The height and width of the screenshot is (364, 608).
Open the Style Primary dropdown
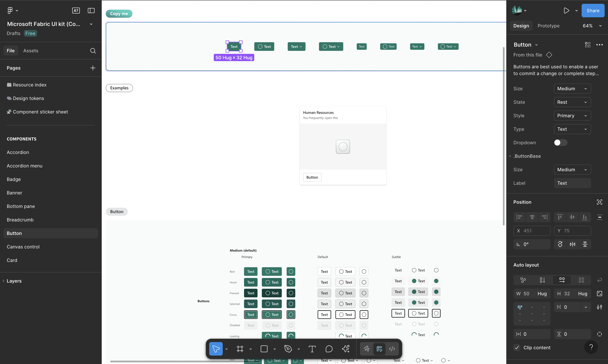pos(572,116)
